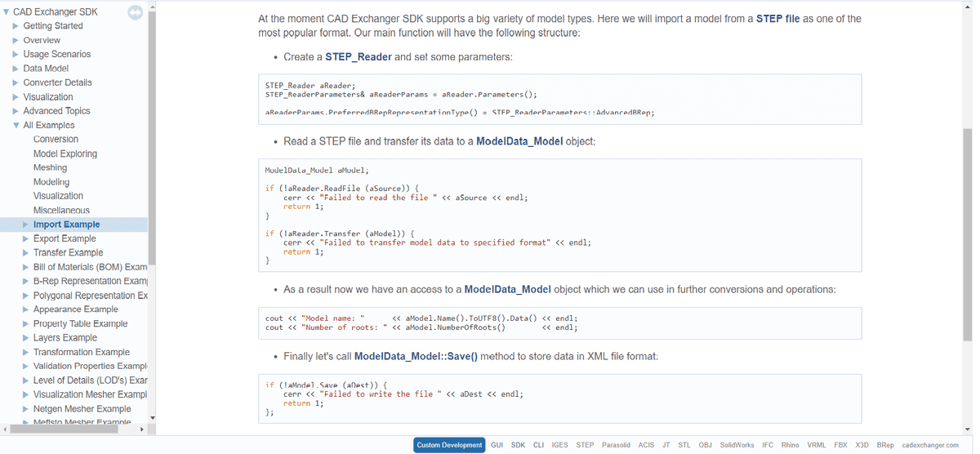
Task: Expand the Overview tree arrow
Action: pyautogui.click(x=16, y=40)
